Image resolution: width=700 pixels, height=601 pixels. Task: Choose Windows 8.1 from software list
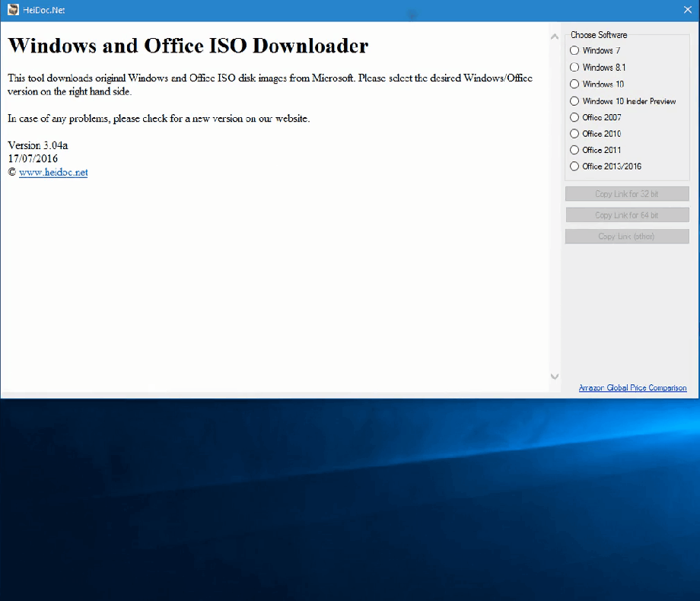pos(575,68)
